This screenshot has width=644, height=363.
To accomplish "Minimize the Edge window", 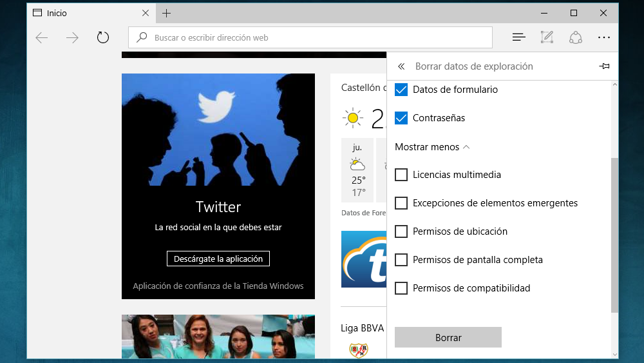I will 544,13.
